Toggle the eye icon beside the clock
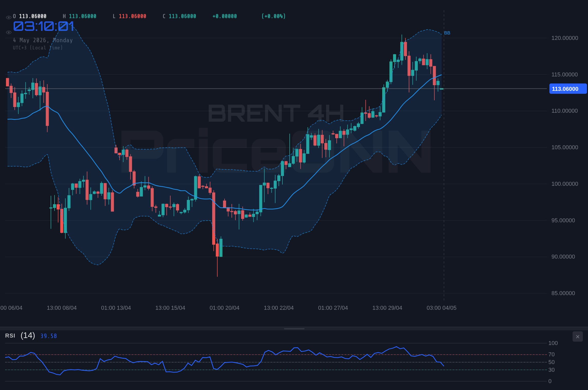 pos(8,32)
